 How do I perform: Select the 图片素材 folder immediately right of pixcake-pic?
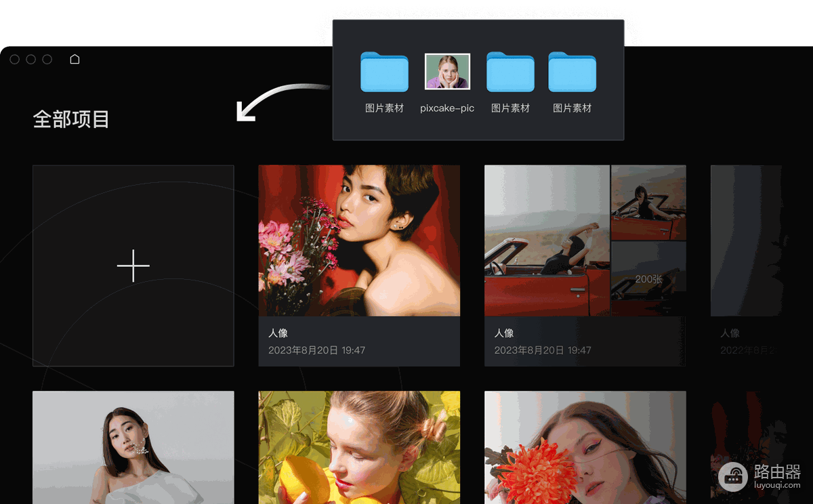coord(510,72)
